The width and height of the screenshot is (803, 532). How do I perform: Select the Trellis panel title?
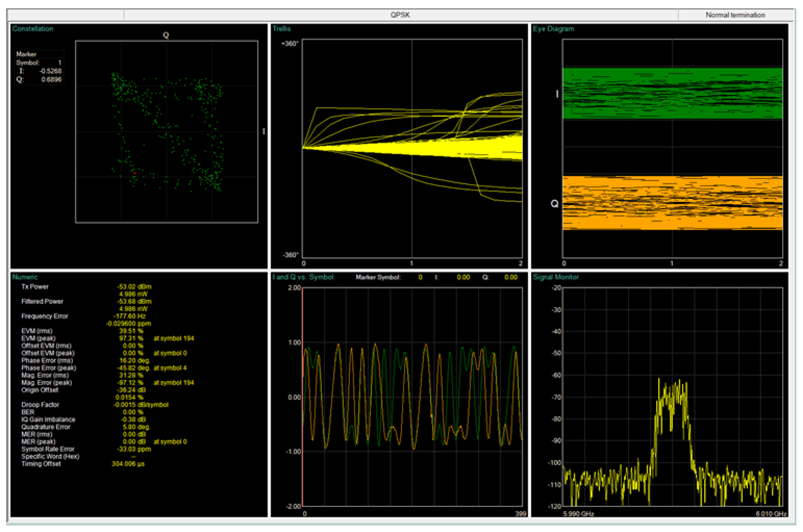[x=282, y=29]
